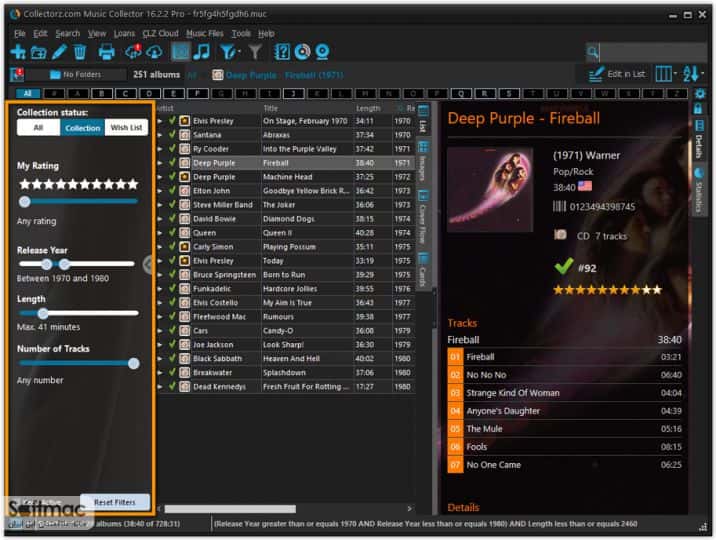Open the Details side panel
Viewport: 716px width, 540px height.
[699, 140]
